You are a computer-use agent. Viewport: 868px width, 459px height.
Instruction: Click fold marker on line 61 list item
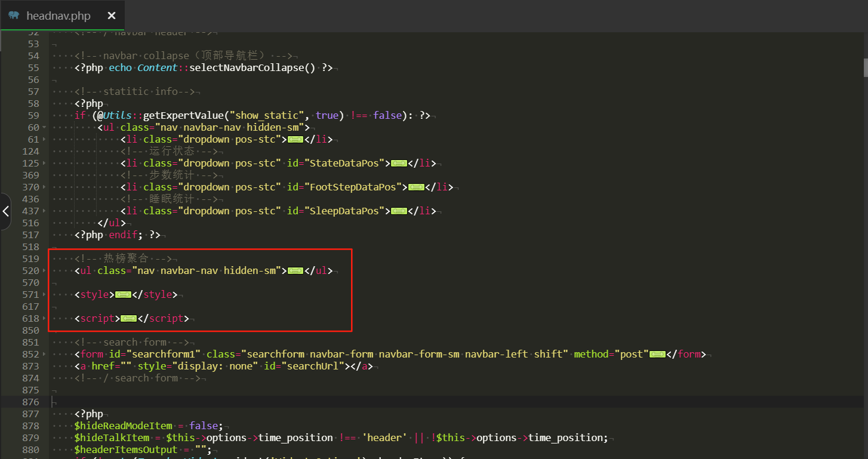point(296,140)
